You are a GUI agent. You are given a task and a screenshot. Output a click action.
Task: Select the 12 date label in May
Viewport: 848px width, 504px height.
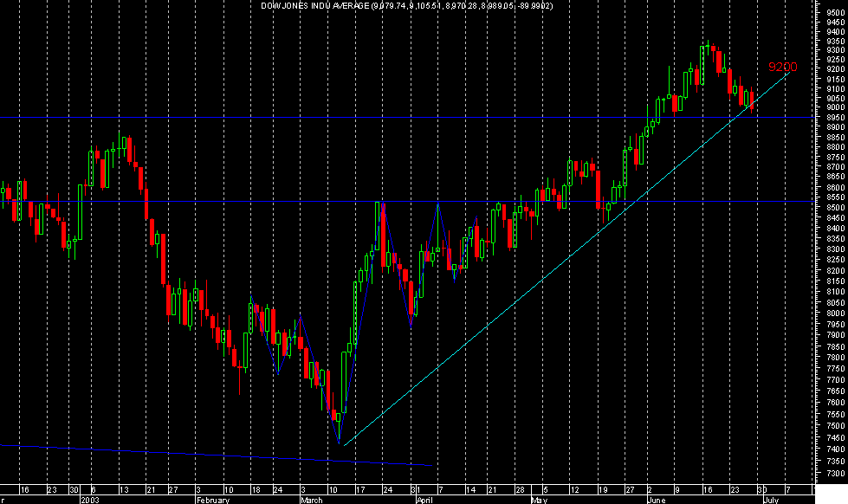pyautogui.click(x=574, y=490)
